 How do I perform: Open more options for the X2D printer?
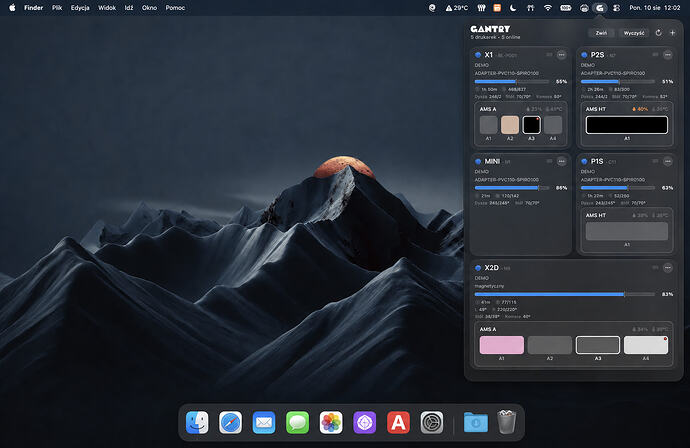(668, 268)
